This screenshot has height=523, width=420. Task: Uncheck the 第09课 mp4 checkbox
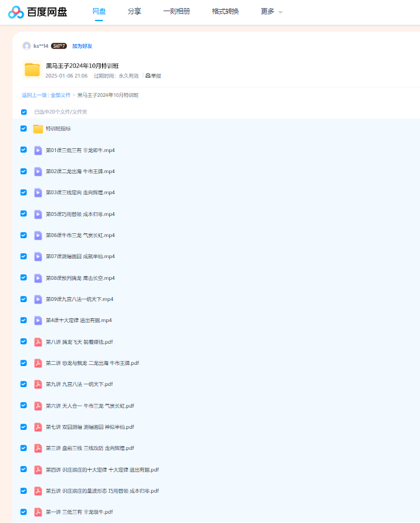coord(24,299)
